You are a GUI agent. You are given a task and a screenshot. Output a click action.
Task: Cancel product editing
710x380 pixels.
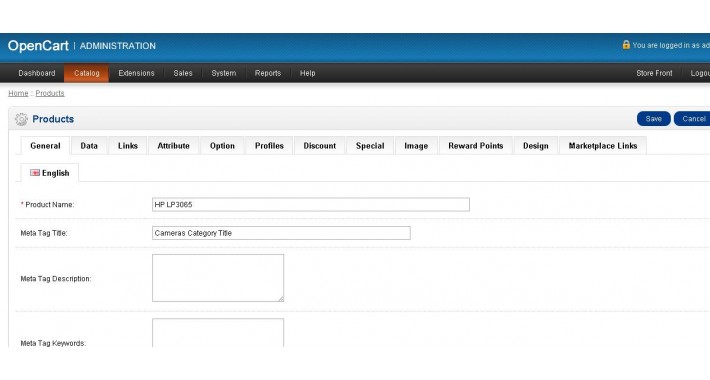[x=692, y=119]
